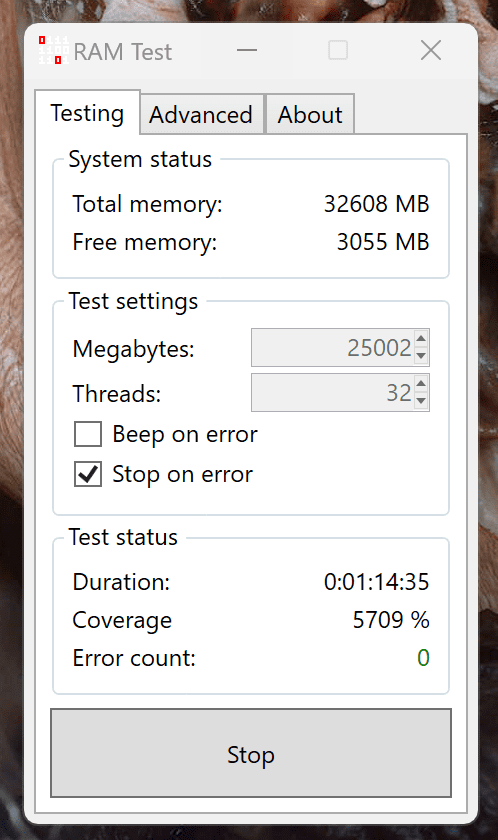Click the RAM Test title text
The height and width of the screenshot is (840, 498).
click(x=123, y=52)
